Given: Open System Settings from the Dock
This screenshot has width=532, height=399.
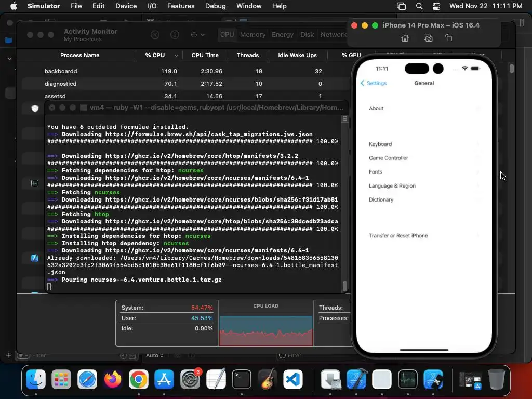Looking at the screenshot, I should [190, 379].
